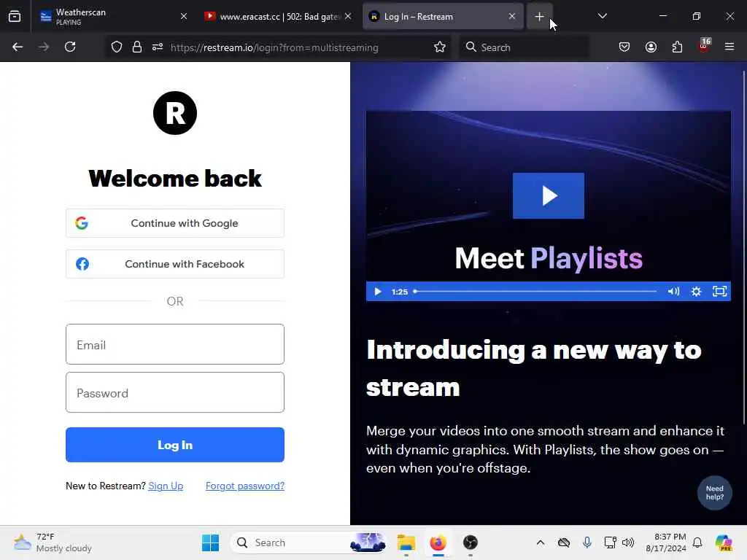Screen dimensions: 747x560
Task: Reload the Restream login page
Action: [x=70, y=47]
